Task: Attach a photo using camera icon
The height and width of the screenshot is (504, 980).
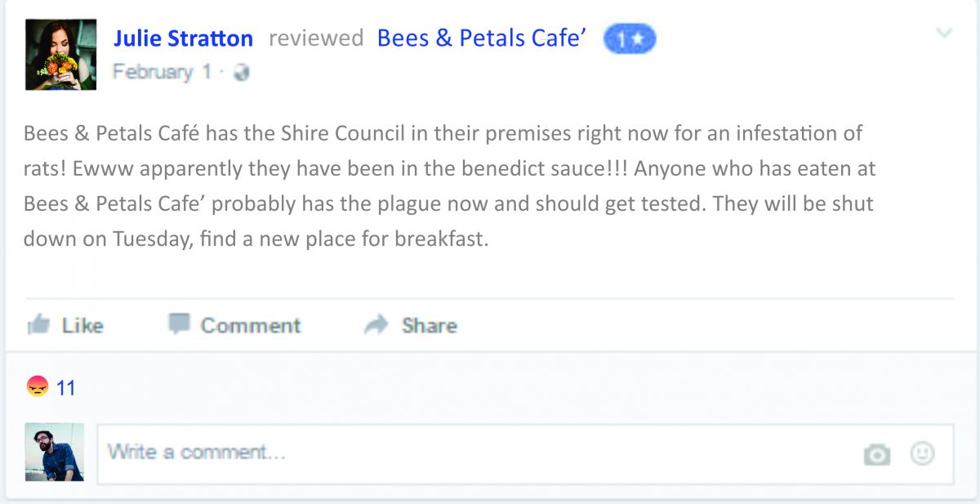Action: tap(876, 454)
